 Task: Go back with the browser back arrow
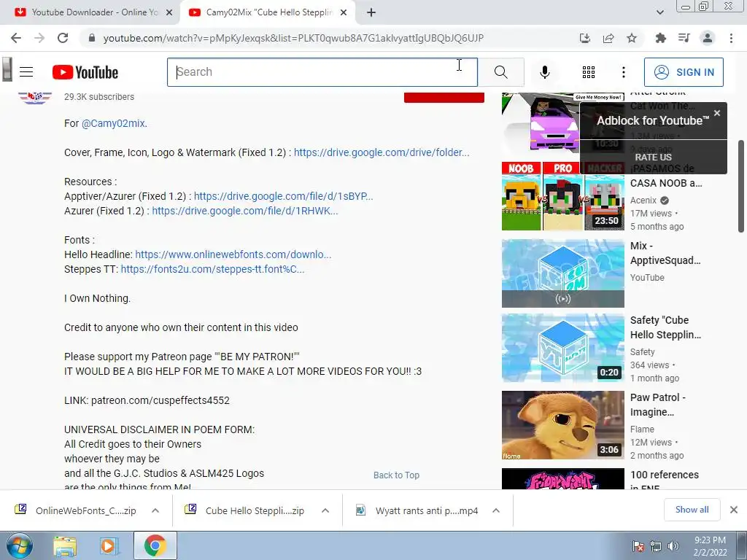coord(16,38)
